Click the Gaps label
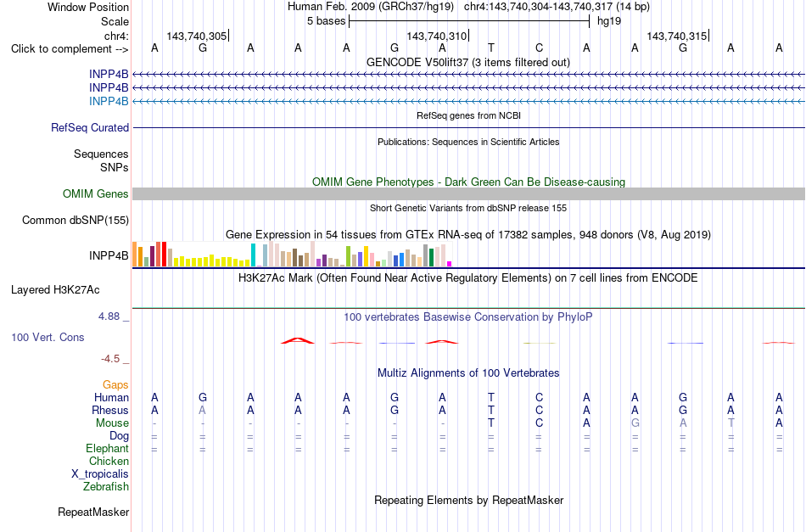The image size is (806, 532). [115, 384]
